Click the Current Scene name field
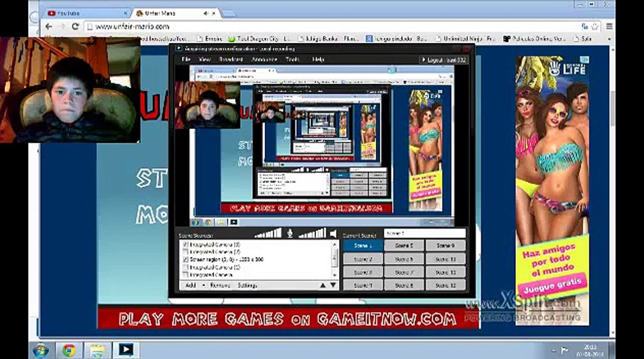 pyautogui.click(x=425, y=233)
